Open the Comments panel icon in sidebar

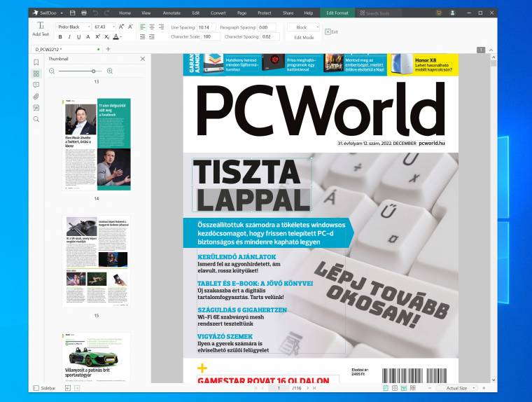click(36, 85)
